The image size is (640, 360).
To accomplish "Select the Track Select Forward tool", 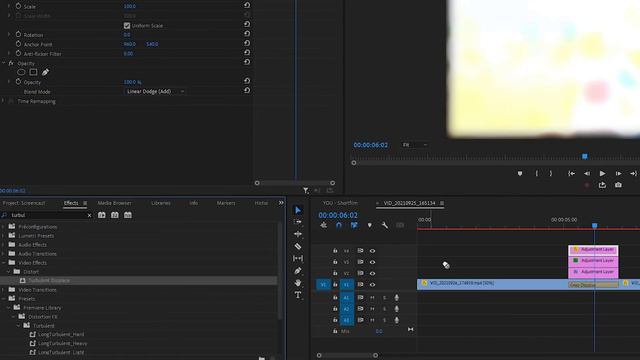I will coord(298,222).
